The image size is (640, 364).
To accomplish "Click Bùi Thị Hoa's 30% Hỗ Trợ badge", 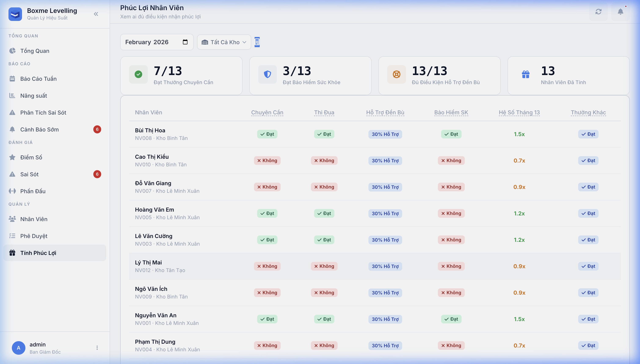I will pyautogui.click(x=385, y=134).
